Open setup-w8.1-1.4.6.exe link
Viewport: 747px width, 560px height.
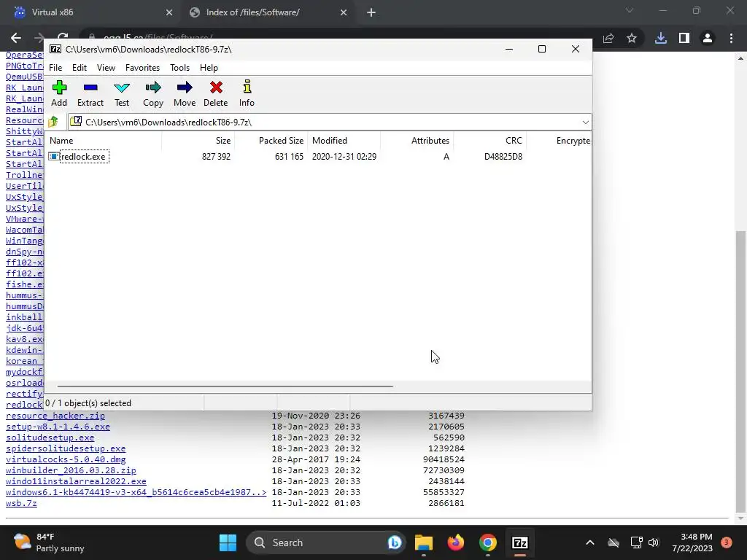[58, 427]
